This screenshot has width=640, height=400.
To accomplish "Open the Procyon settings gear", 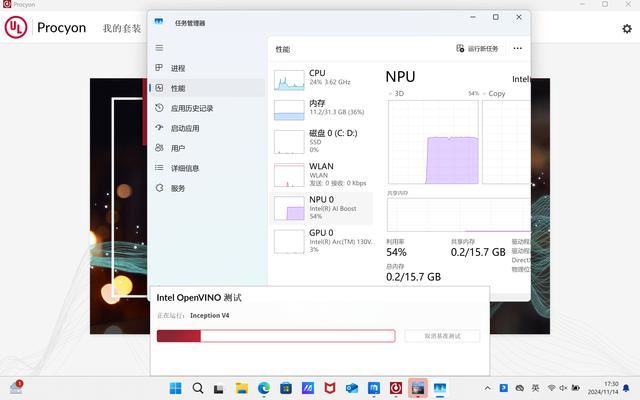I will pos(626,29).
